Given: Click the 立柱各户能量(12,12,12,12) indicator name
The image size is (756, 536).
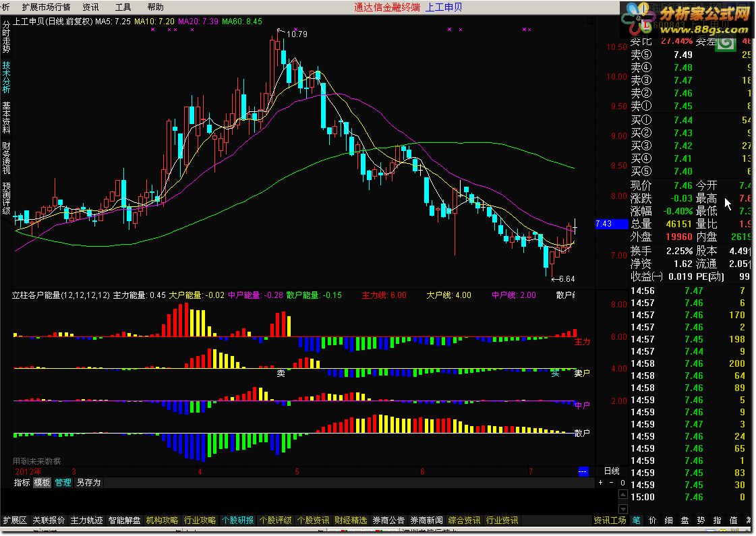Looking at the screenshot, I should [x=61, y=295].
